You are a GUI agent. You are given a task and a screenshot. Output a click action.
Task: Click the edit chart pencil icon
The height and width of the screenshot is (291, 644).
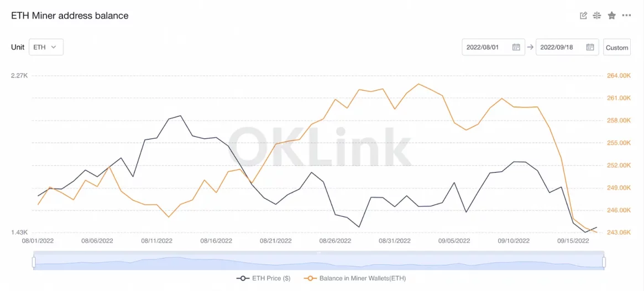click(x=583, y=15)
